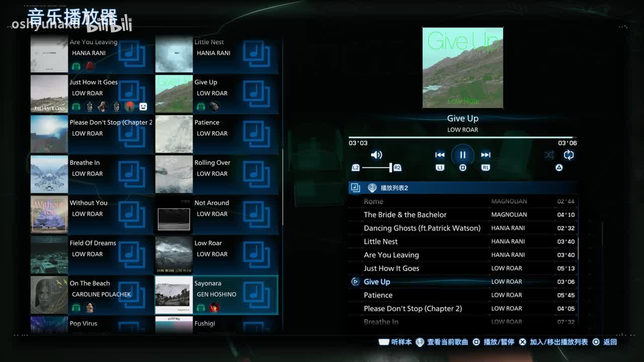The width and height of the screenshot is (644, 362).
Task: Click the 查看当前歌曲 view current song hint
Action: coord(442,342)
